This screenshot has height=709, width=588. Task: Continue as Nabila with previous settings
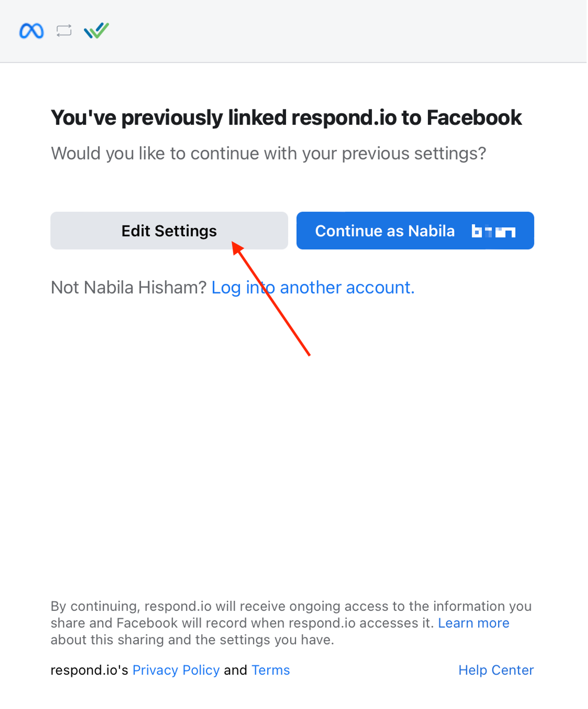click(385, 231)
